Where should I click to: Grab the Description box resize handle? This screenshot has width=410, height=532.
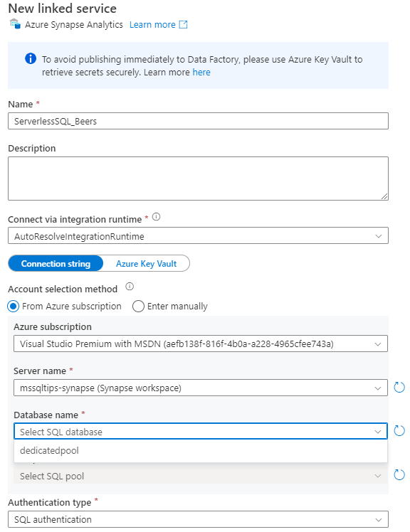coord(384,196)
